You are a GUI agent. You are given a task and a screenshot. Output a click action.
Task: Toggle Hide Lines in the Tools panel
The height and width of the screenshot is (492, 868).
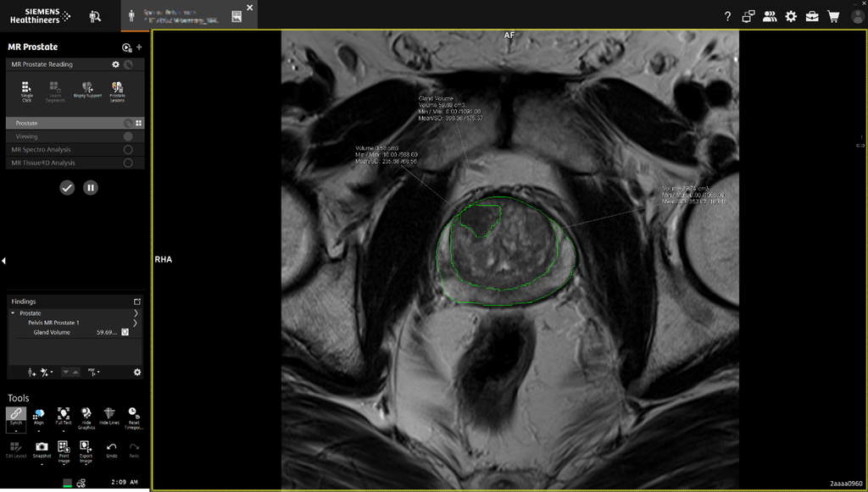click(x=109, y=414)
